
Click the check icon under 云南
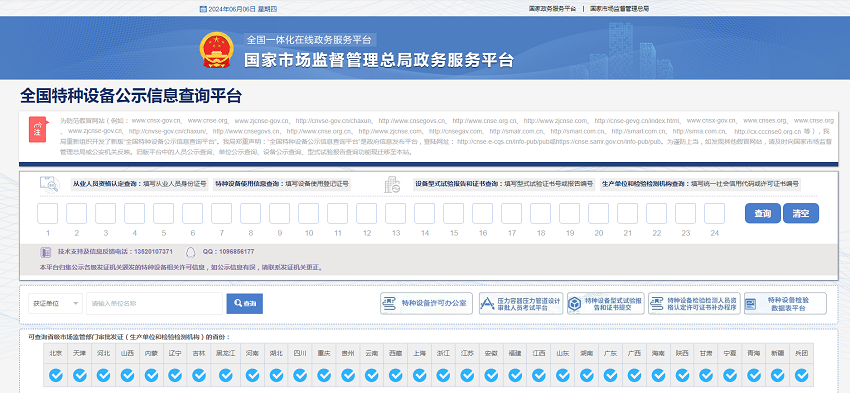coord(372,375)
